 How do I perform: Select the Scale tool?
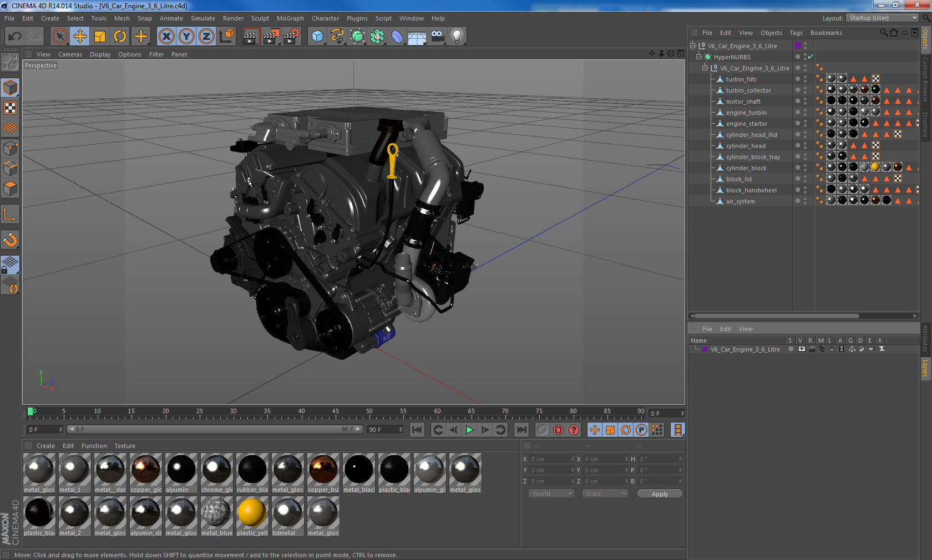pyautogui.click(x=100, y=37)
